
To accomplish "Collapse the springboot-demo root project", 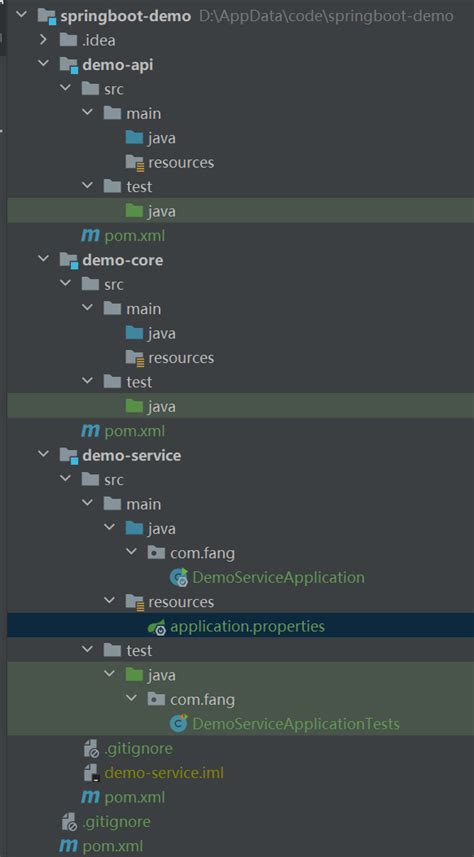I will (21, 15).
